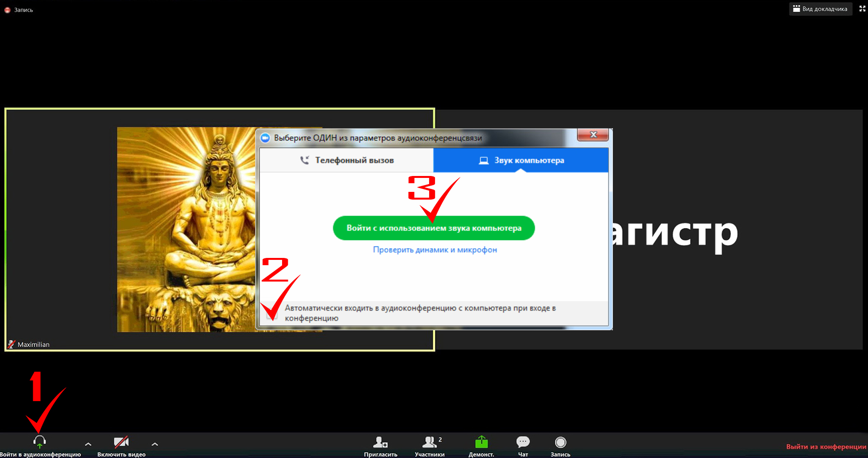Select the Звук компьютера tab
This screenshot has height=458, width=868.
pyautogui.click(x=521, y=160)
